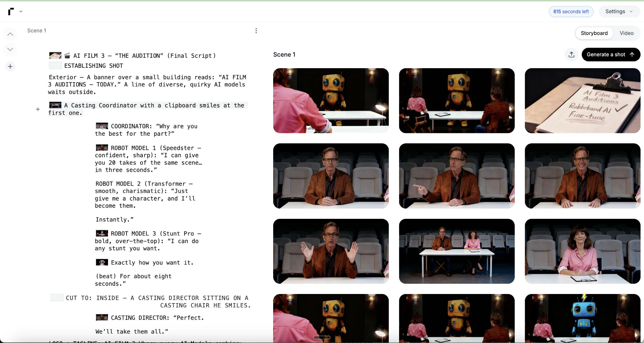Click the export/share icon beside Generate a shot
The width and height of the screenshot is (644, 343).
pyautogui.click(x=571, y=54)
